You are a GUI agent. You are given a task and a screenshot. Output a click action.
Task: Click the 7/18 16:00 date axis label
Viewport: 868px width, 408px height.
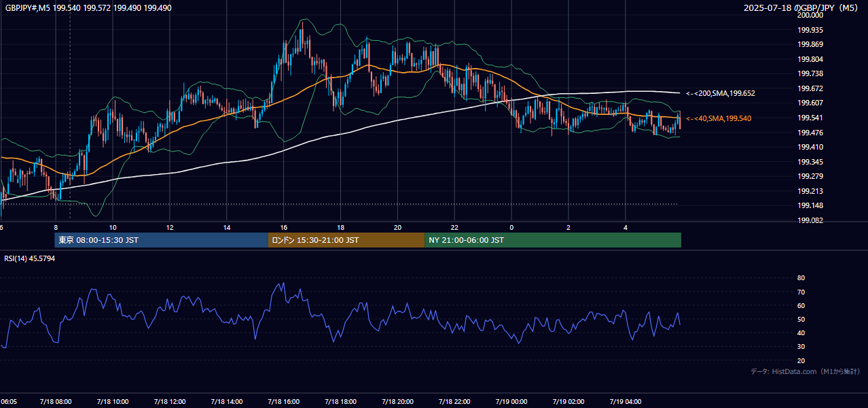tap(284, 401)
